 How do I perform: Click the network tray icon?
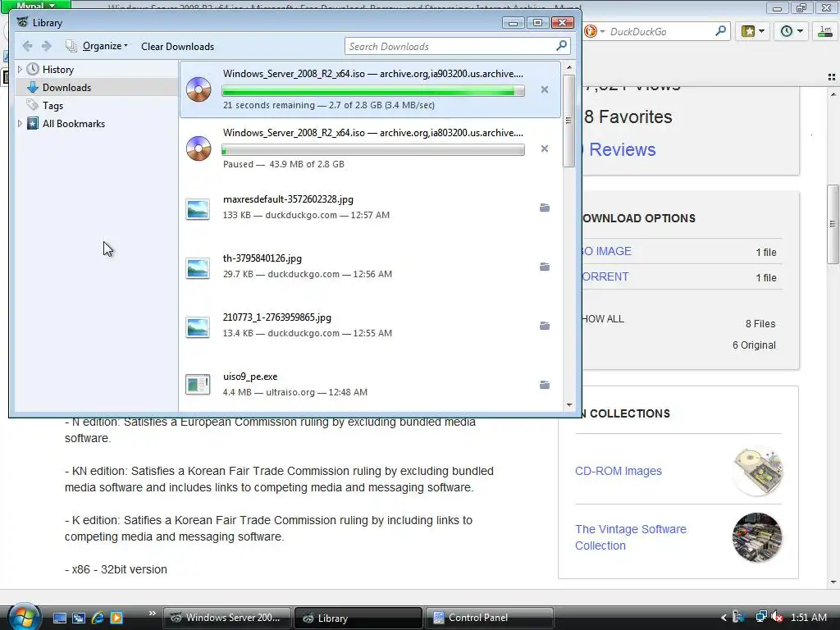coord(760,617)
